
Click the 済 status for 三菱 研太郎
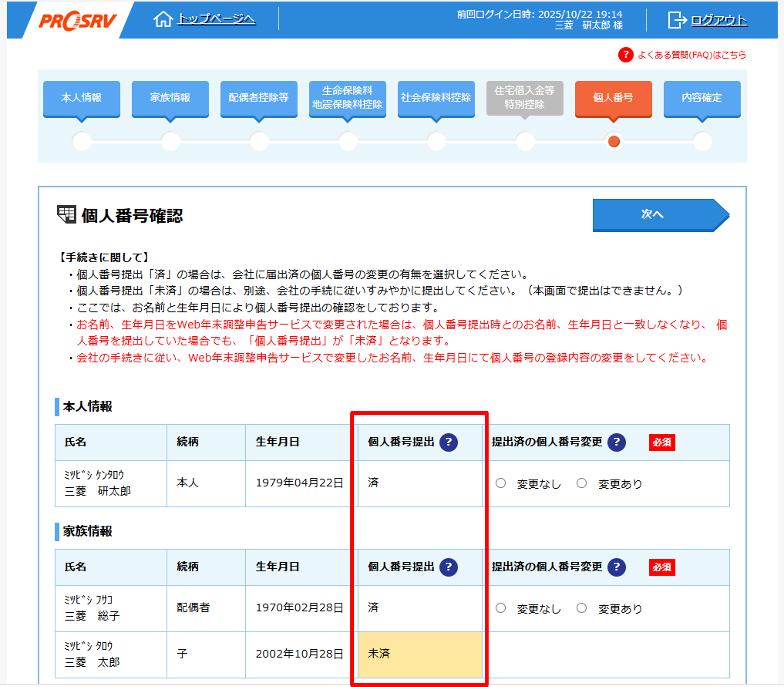pyautogui.click(x=373, y=482)
